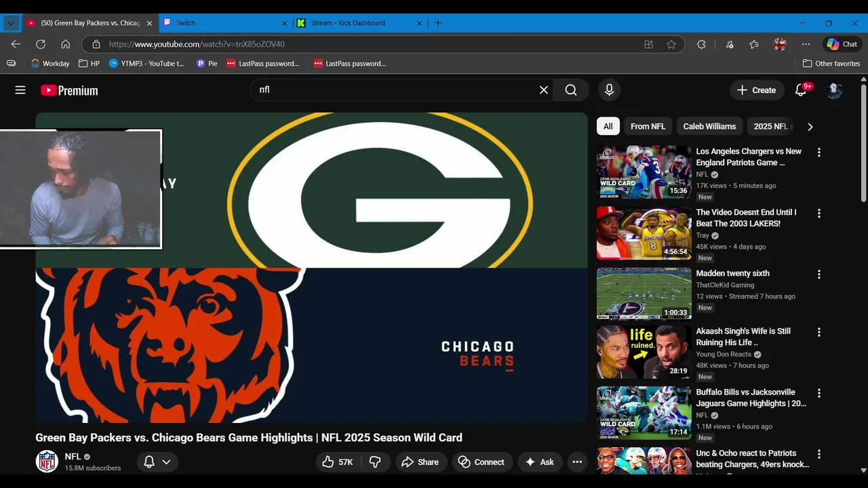Open the Create menu
The image size is (868, 488).
(x=757, y=90)
